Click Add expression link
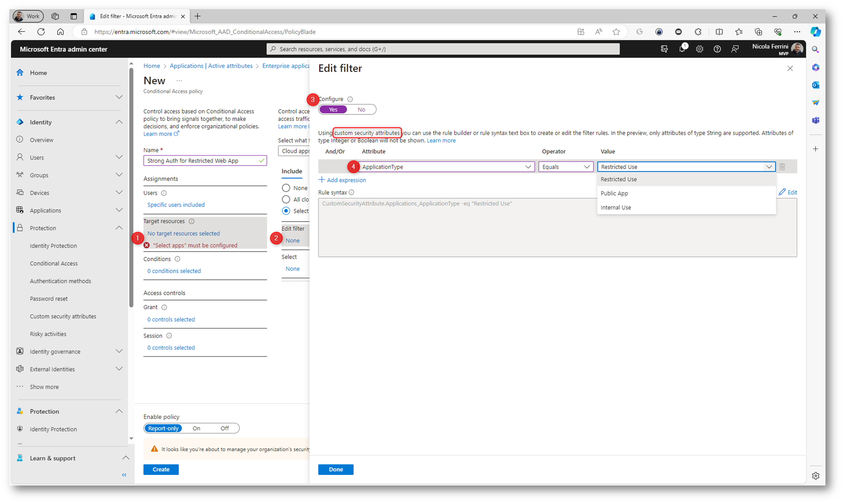This screenshot has width=844, height=504. pyautogui.click(x=342, y=180)
